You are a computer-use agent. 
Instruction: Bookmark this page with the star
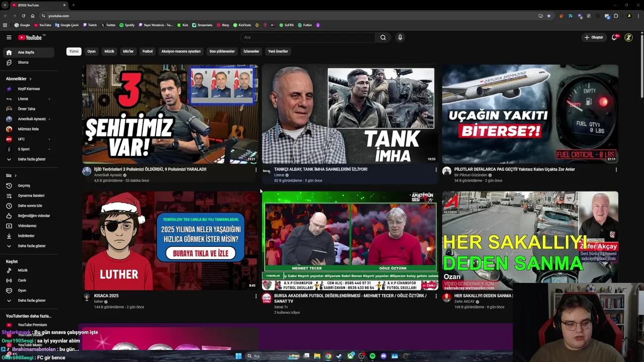[549, 16]
